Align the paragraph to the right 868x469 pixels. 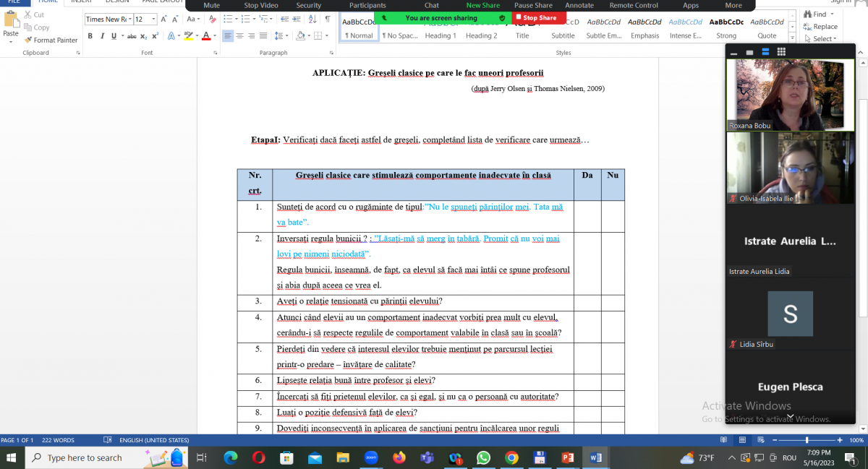pyautogui.click(x=251, y=36)
